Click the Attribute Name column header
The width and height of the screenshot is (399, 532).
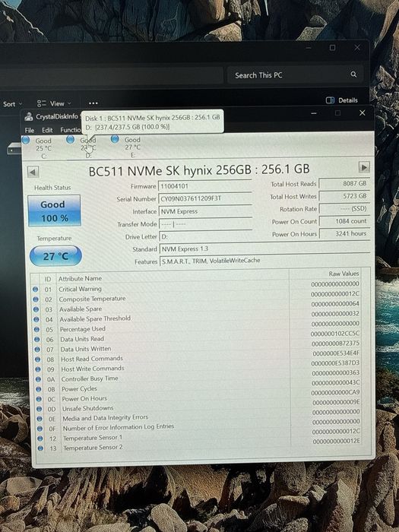[x=80, y=279]
